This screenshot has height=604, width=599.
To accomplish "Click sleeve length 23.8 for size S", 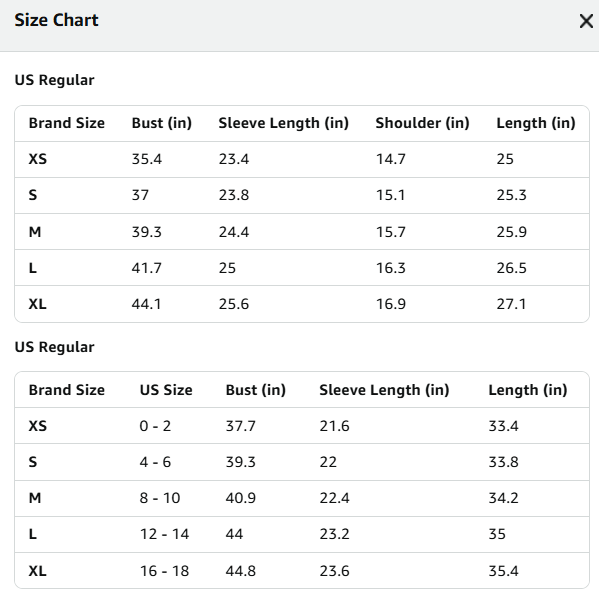I will (234, 195).
